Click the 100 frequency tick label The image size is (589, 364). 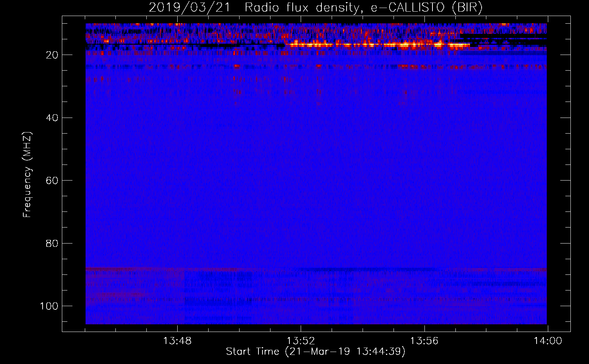click(49, 306)
